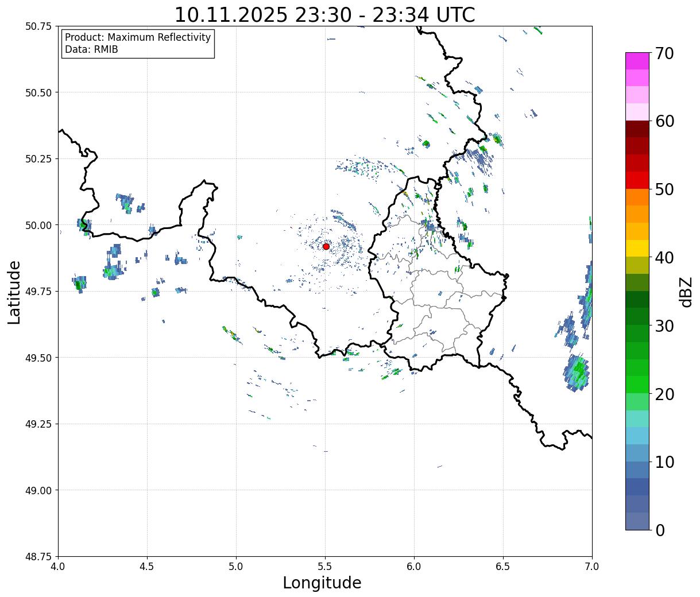Click the colorbar tick label 40

point(664,258)
